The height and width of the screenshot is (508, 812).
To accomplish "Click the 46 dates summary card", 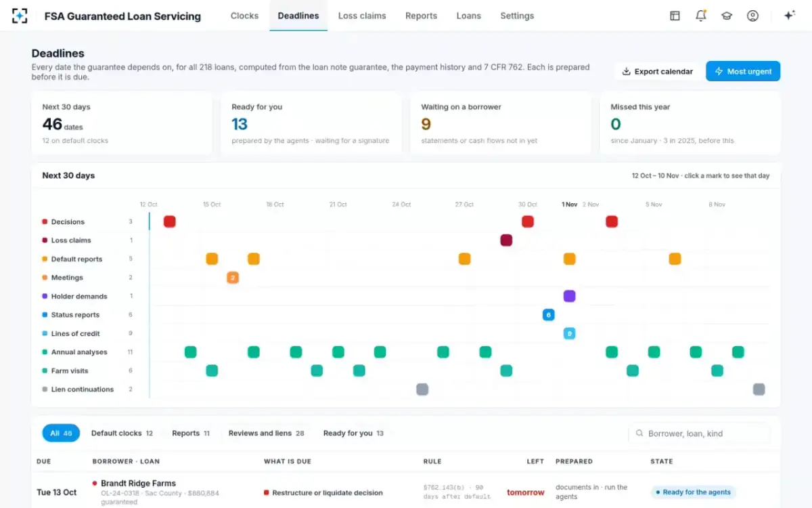I will (122, 124).
